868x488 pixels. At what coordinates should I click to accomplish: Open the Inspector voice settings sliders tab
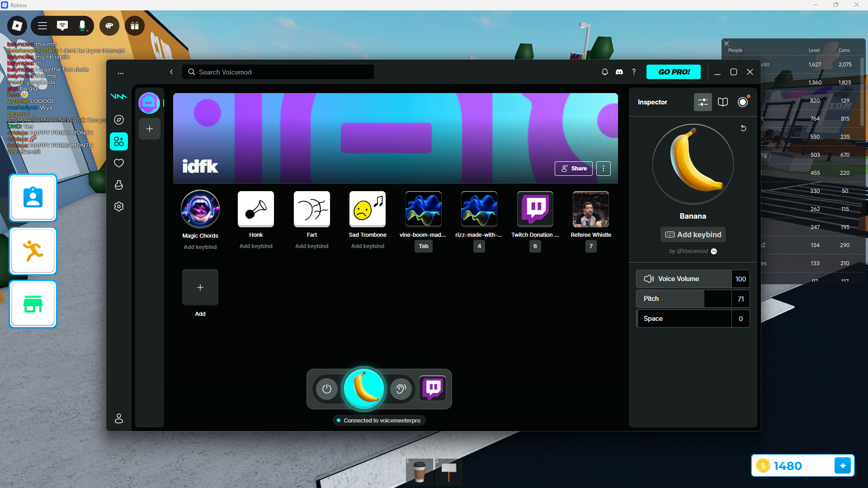tap(703, 102)
